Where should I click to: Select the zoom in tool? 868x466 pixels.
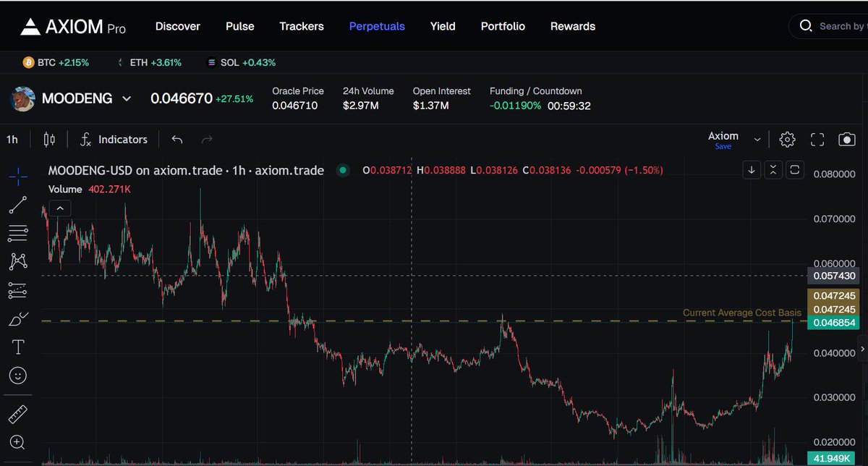coord(18,442)
